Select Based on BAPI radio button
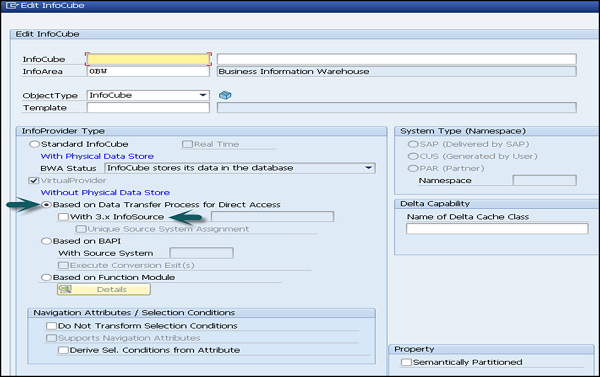Viewport: 600px width, 377px height. coord(46,241)
